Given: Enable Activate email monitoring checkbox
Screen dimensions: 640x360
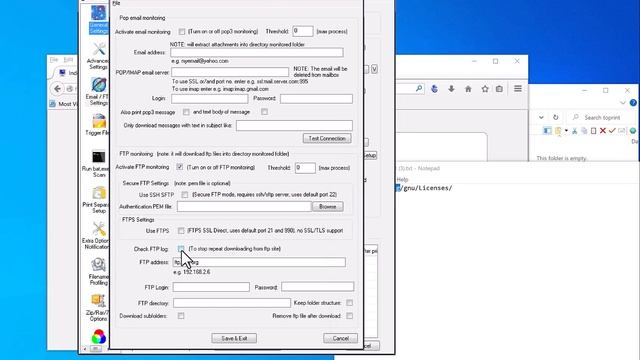Looking at the screenshot, I should pyautogui.click(x=182, y=31).
